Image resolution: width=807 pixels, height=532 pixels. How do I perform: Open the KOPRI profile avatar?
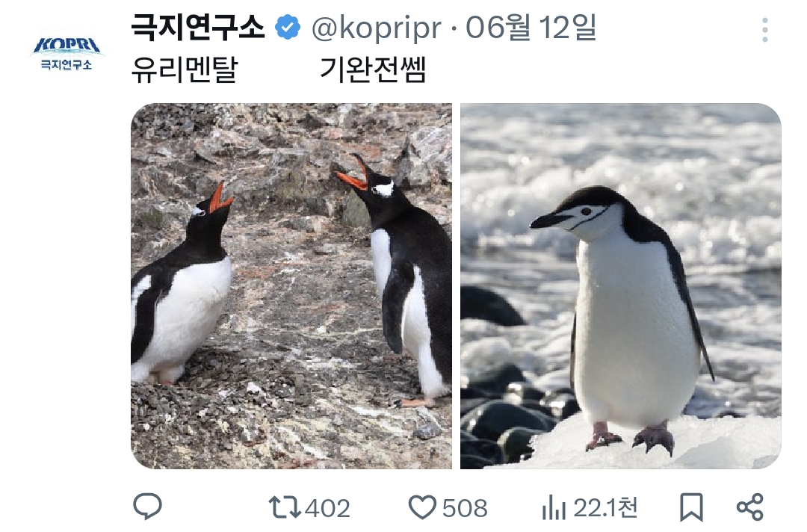(67, 53)
